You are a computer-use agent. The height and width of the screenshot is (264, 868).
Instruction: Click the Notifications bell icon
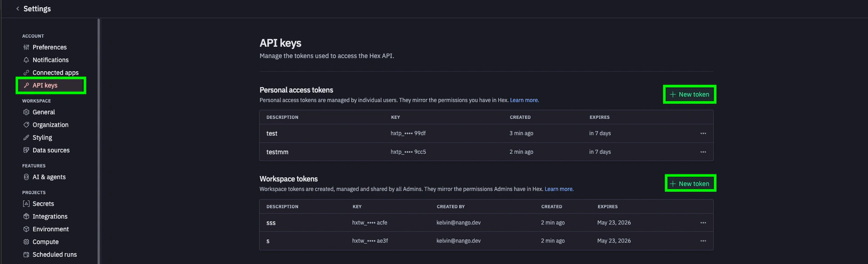pyautogui.click(x=26, y=60)
